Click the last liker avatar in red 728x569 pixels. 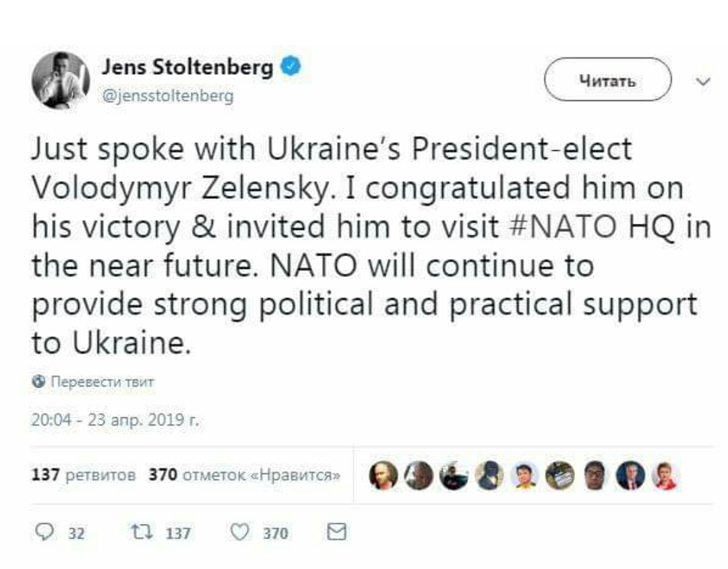pos(665,476)
